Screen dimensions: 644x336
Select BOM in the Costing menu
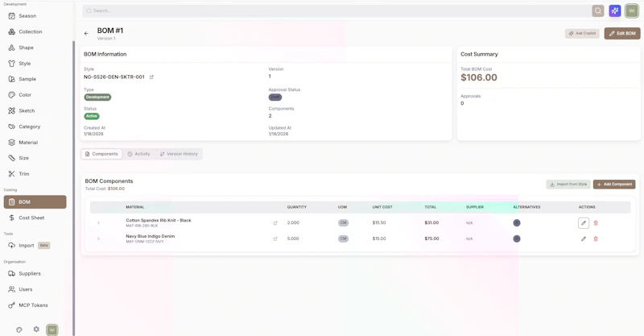pos(35,202)
